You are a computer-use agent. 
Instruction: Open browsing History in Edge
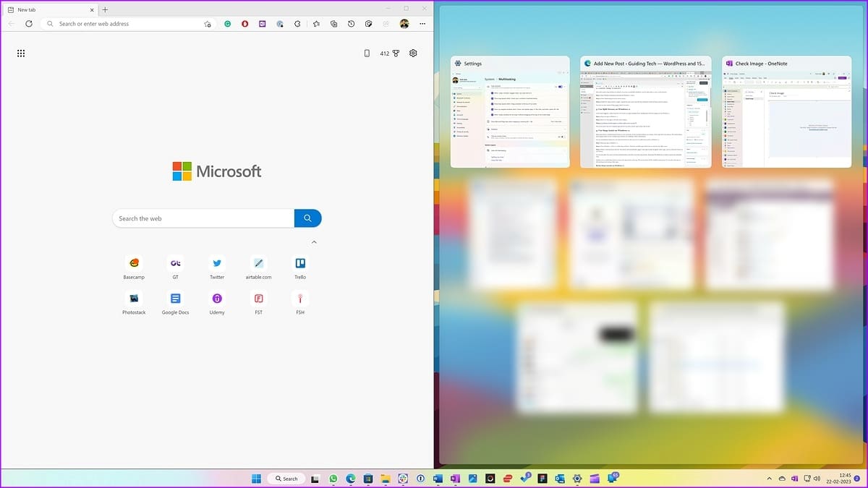pos(351,24)
